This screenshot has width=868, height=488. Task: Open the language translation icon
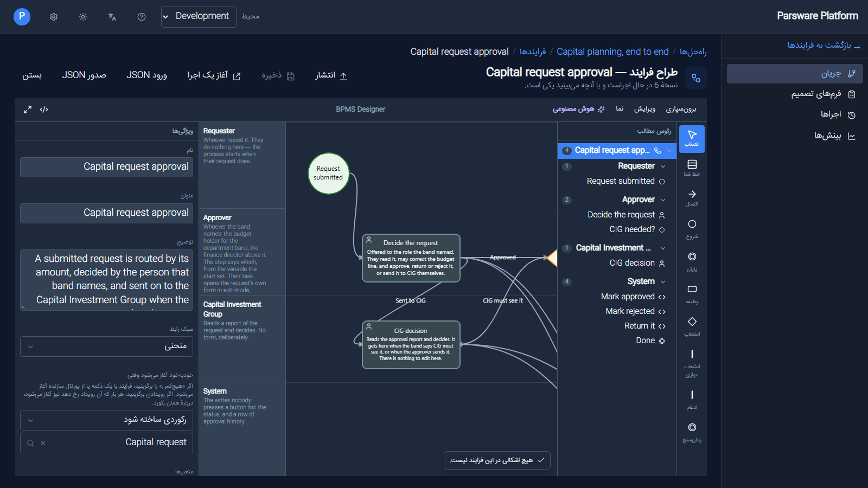point(112,17)
